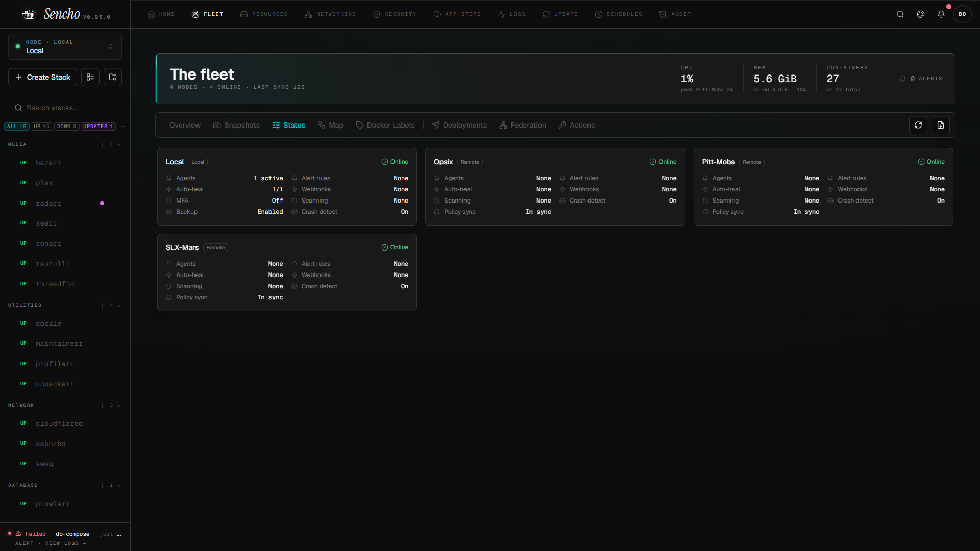This screenshot has width=980, height=551.
Task: Click the Online status on SLX-Mars card
Action: [x=395, y=247]
